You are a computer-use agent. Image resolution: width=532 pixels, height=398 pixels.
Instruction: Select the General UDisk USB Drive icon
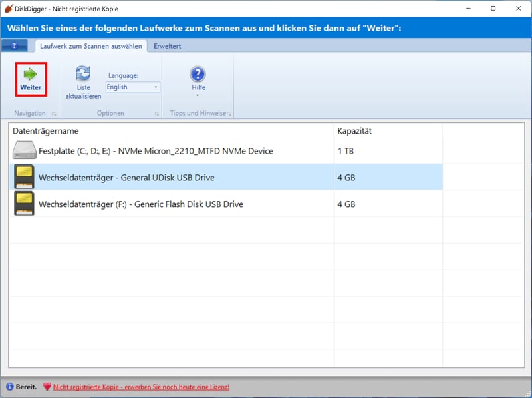pos(23,178)
